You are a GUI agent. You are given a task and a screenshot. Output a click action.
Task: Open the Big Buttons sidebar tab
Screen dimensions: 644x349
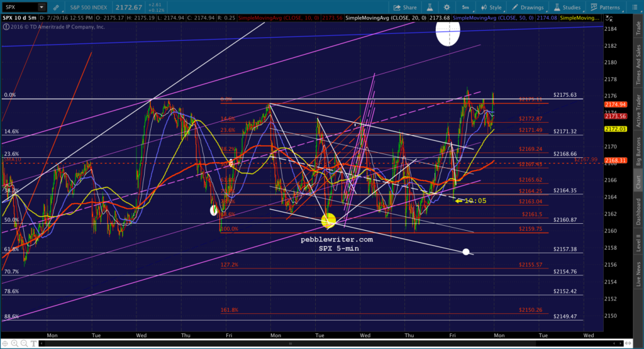[x=638, y=151]
